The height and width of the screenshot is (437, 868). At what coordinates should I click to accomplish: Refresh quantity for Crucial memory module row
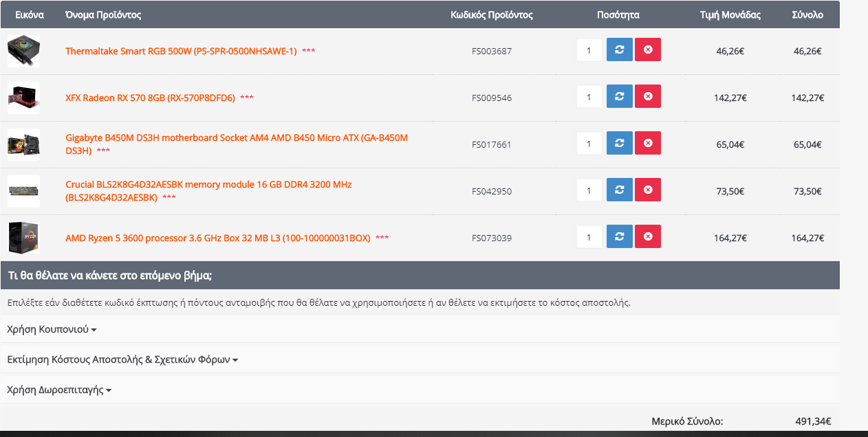(619, 190)
